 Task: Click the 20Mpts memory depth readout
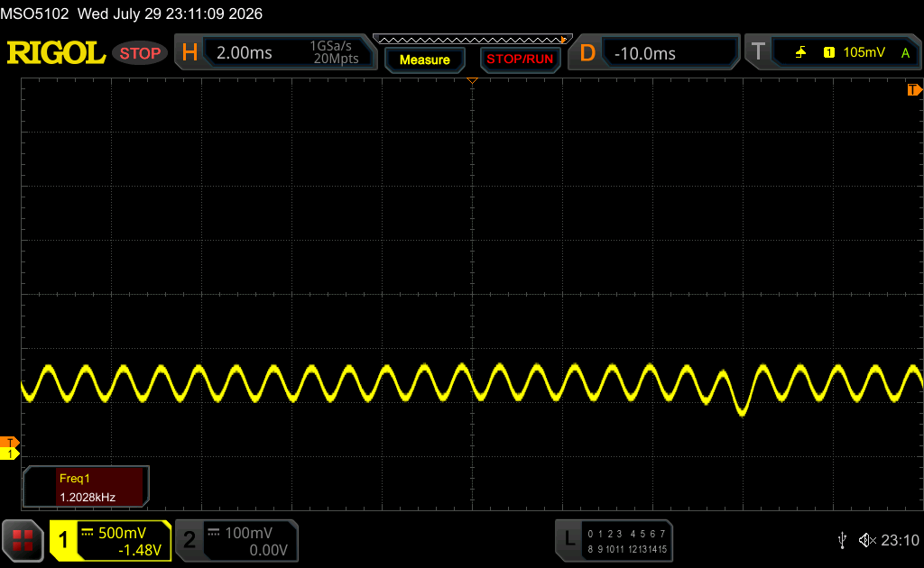pyautogui.click(x=336, y=59)
